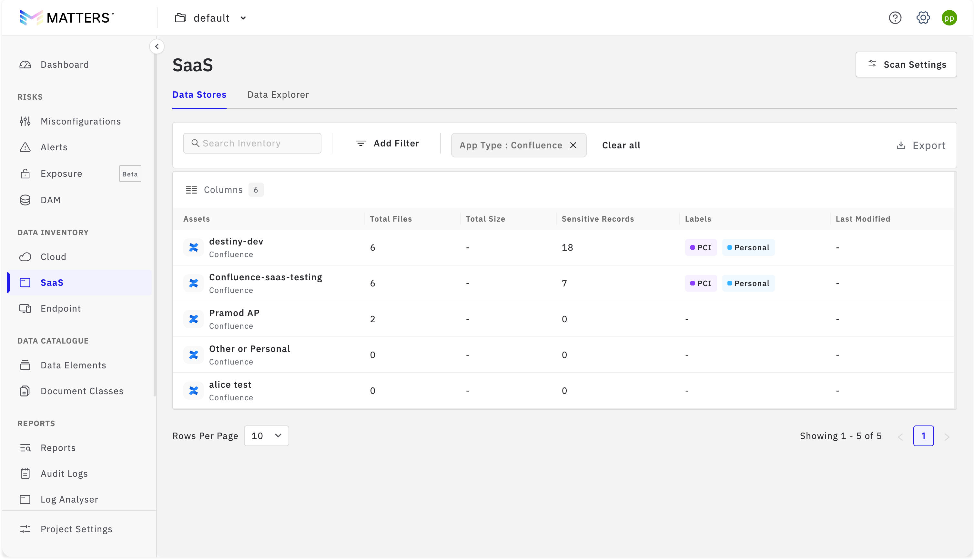Click the Pramod AP Confluence icon
Image resolution: width=974 pixels, height=560 pixels.
pyautogui.click(x=194, y=319)
